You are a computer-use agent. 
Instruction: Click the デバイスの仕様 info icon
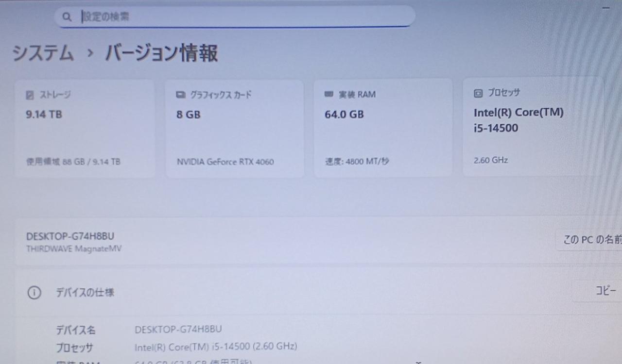34,293
